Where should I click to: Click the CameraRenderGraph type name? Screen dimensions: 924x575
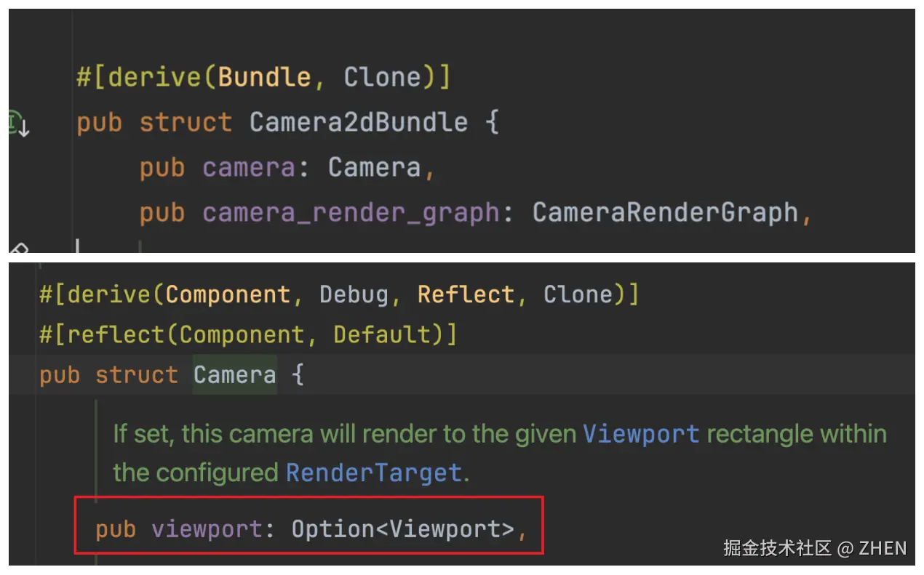[x=666, y=212]
